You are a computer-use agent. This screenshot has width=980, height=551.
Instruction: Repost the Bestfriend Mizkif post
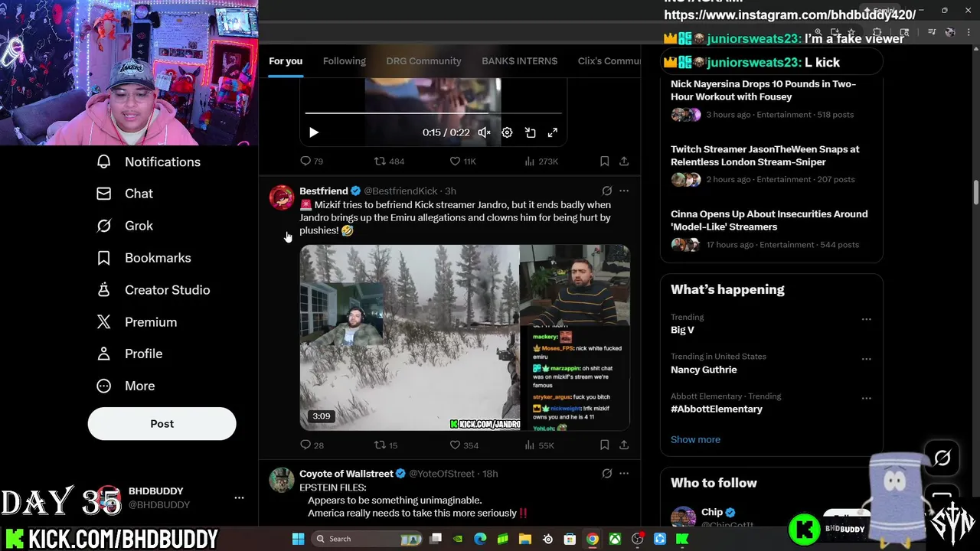tap(385, 445)
